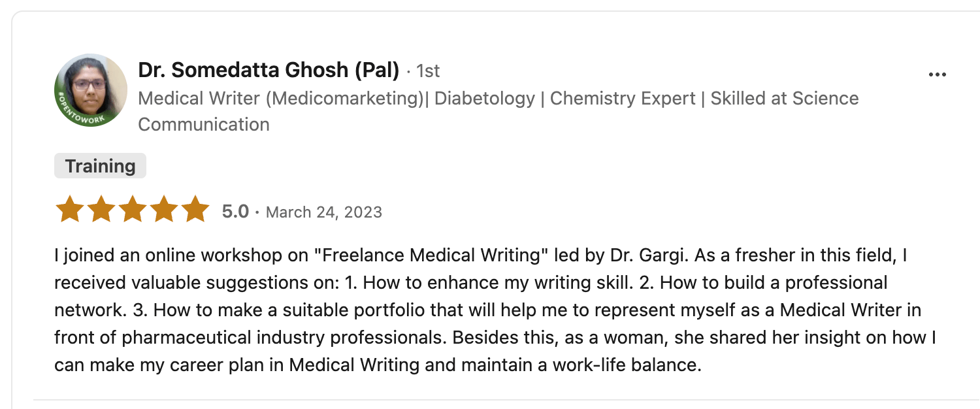980x409 pixels.
Task: Click the March 24, 2023 review date
Action: pyautogui.click(x=324, y=212)
